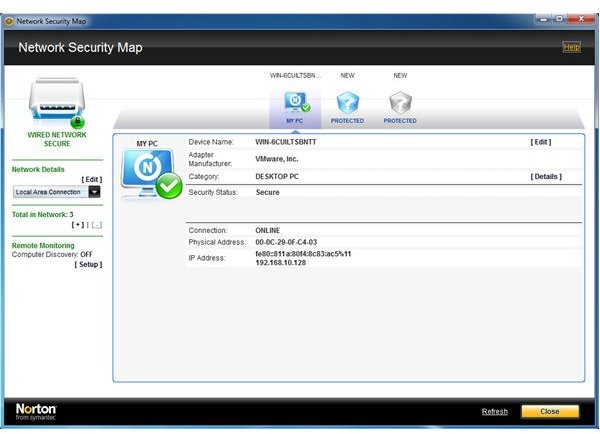Click the Norton window title bar icon
The height and width of the screenshot is (434, 600).
[10, 21]
